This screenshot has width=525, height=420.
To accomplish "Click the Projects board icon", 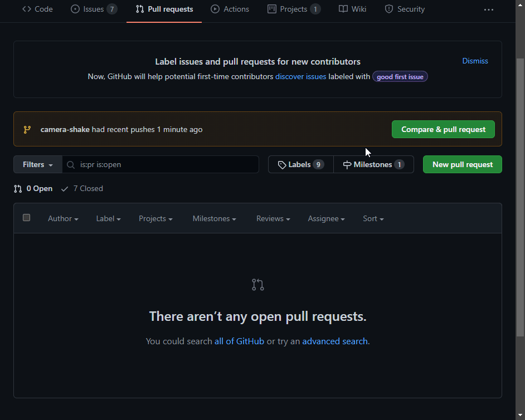I will [271, 9].
